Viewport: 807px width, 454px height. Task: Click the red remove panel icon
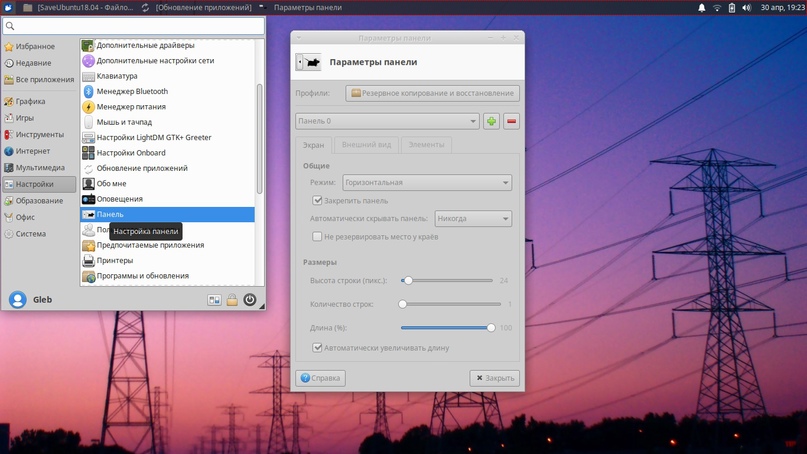(x=511, y=121)
